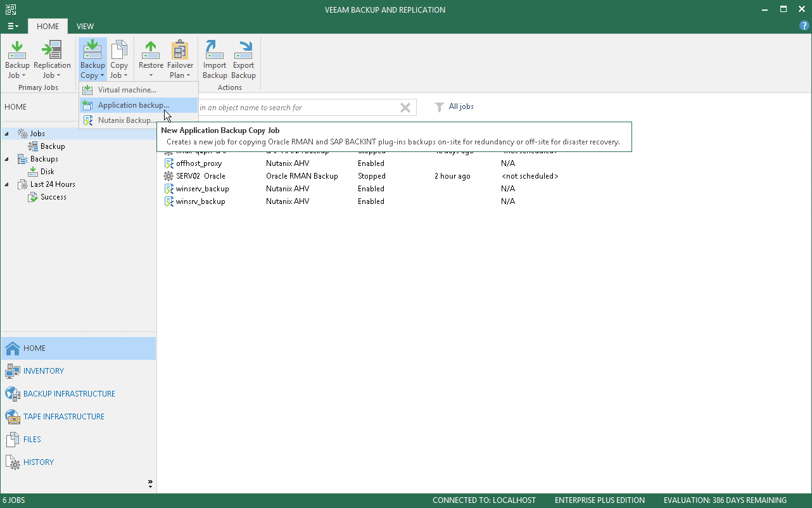Choose Application backup... from the dropdown

(139, 105)
